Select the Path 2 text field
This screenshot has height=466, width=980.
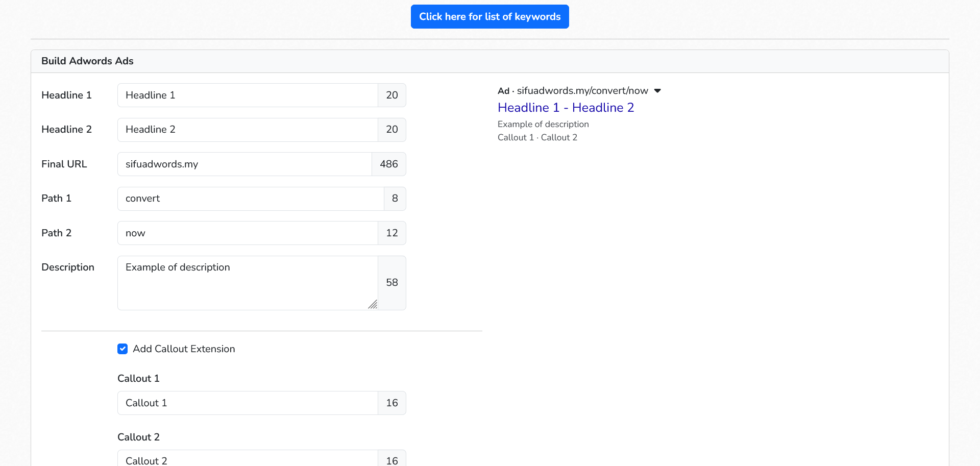pos(248,233)
